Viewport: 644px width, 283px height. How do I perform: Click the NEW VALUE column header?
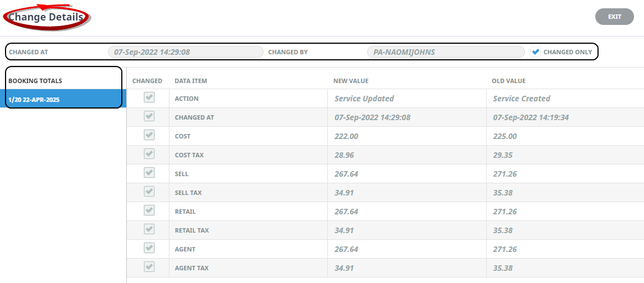351,81
